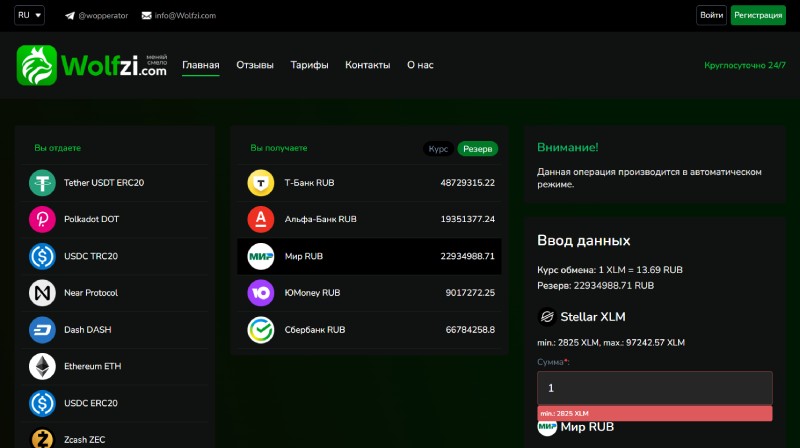This screenshot has width=800, height=448.
Task: Open the info@Wolfzi.com email link
Action: pos(184,16)
